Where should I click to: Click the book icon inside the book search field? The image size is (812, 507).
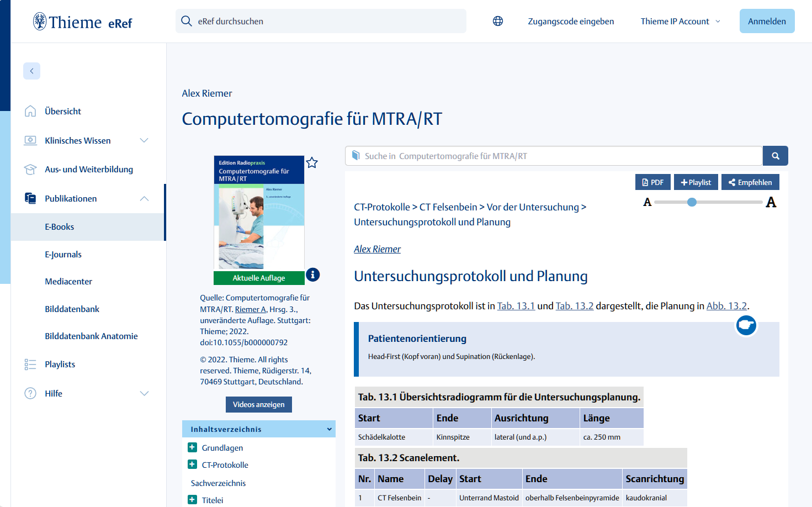pyautogui.click(x=356, y=156)
